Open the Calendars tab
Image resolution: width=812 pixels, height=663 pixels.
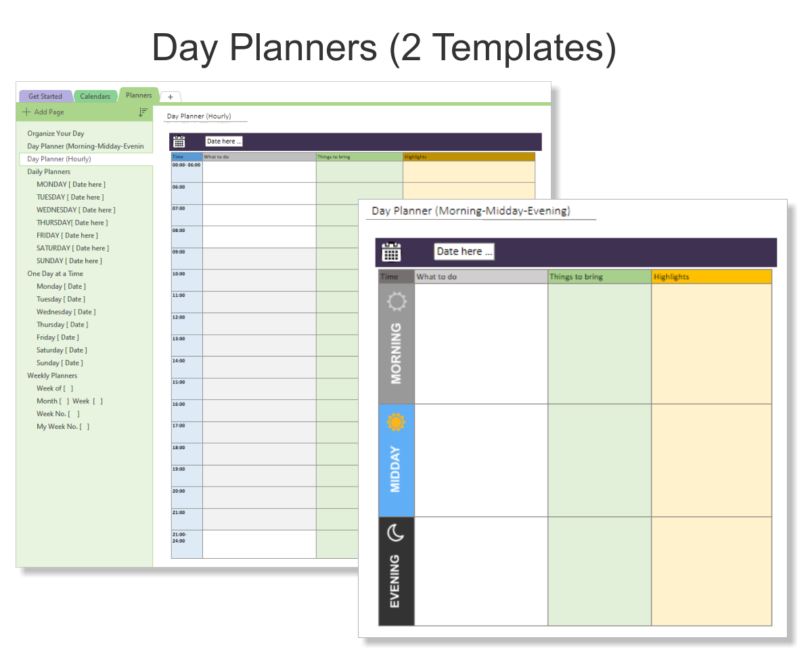(x=95, y=96)
